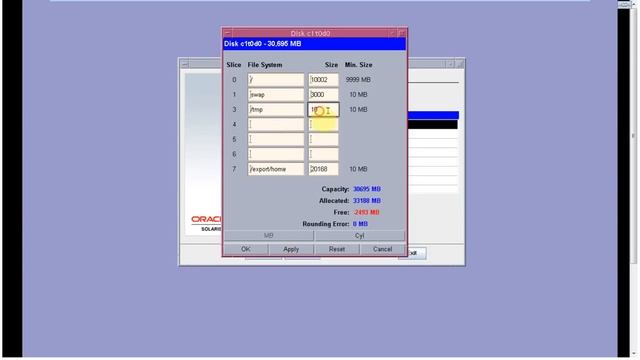Apply the slice changes

point(291,249)
